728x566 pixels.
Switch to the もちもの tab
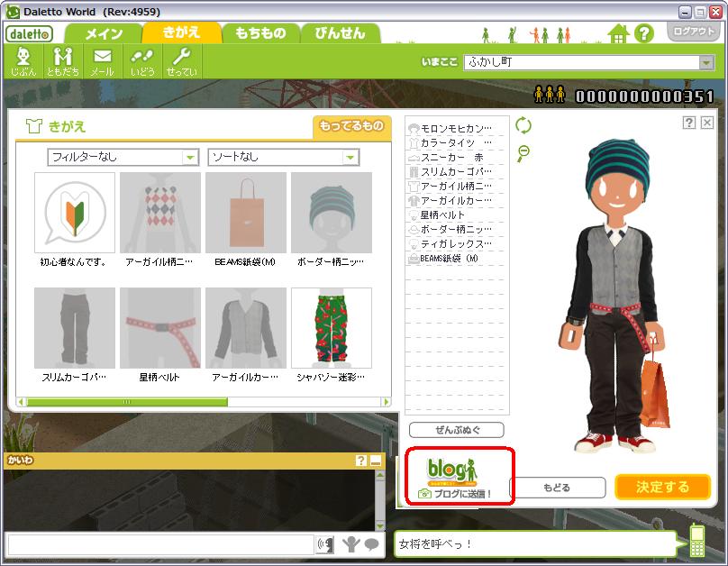[260, 33]
